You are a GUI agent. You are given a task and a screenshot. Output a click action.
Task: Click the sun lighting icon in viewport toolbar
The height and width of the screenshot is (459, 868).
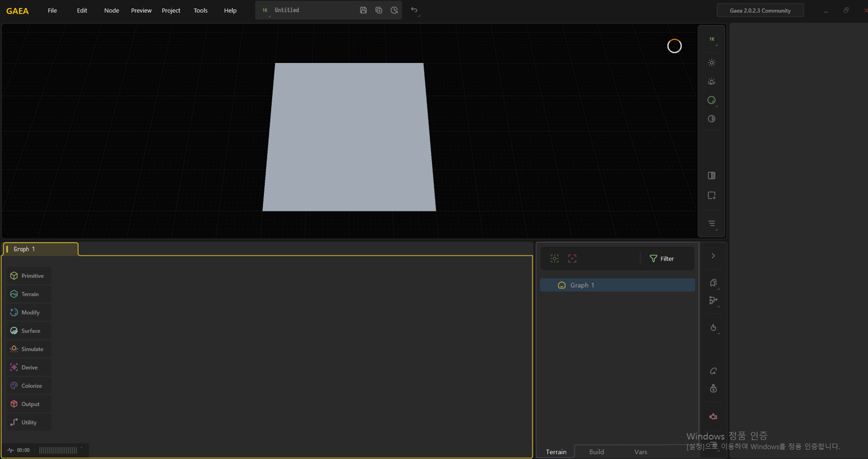tap(711, 63)
